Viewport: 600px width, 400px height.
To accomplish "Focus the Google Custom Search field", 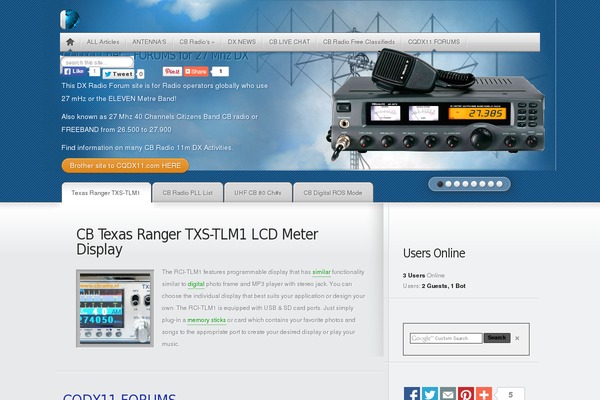I will (446, 338).
